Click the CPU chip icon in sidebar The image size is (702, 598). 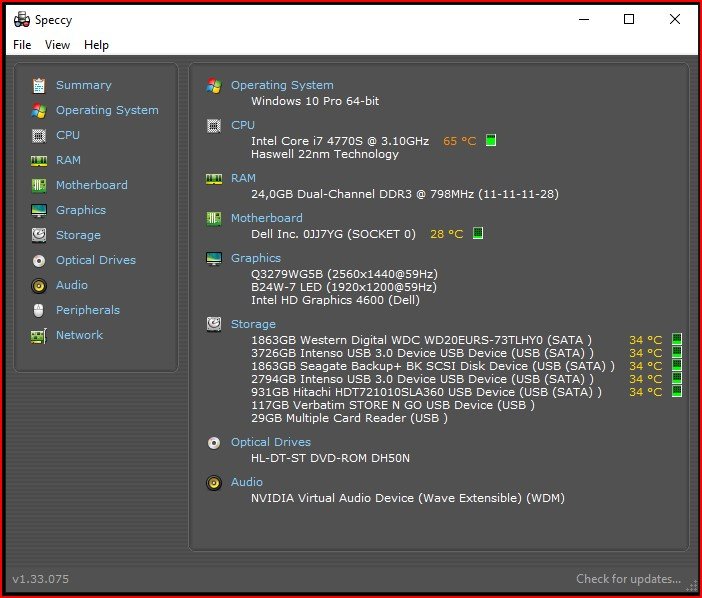click(x=39, y=135)
